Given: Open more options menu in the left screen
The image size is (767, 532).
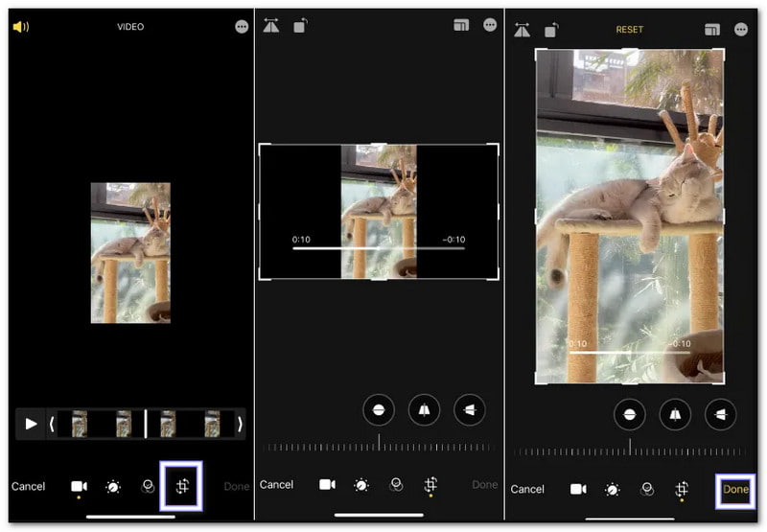Looking at the screenshot, I should click(x=242, y=27).
